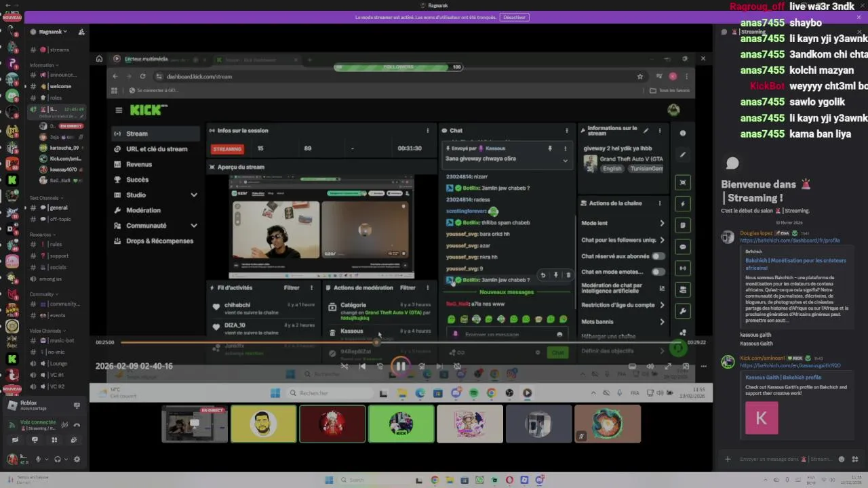Click Désactiver in the streamer mode banner
This screenshot has height=488, width=868.
(514, 17)
